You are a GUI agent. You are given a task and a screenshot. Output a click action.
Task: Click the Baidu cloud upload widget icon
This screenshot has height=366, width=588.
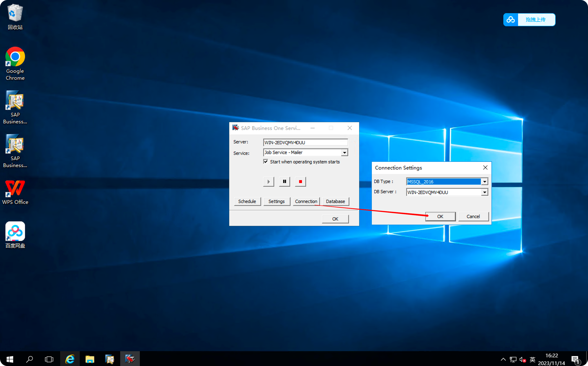(511, 20)
